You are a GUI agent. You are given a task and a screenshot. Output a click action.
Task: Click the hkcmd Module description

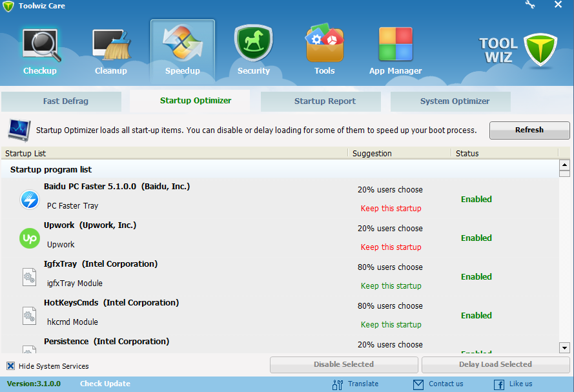click(x=72, y=322)
